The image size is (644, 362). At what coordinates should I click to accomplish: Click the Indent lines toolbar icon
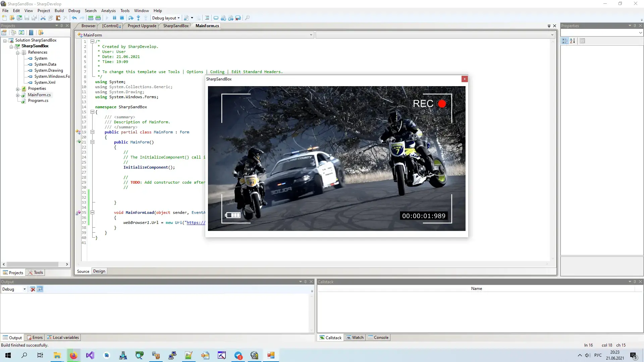(x=207, y=18)
